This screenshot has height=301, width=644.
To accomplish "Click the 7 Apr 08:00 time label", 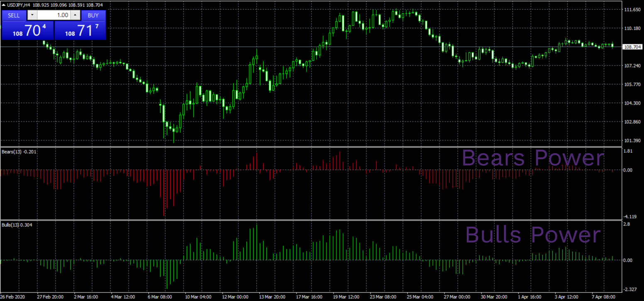I will click(x=603, y=297).
